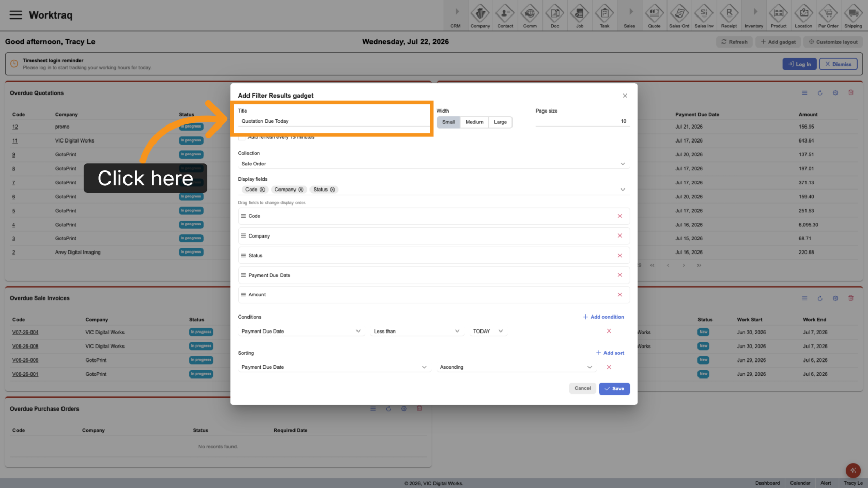The height and width of the screenshot is (488, 868).
Task: Open sale invoice V06-26-008 link
Action: pyautogui.click(x=25, y=347)
